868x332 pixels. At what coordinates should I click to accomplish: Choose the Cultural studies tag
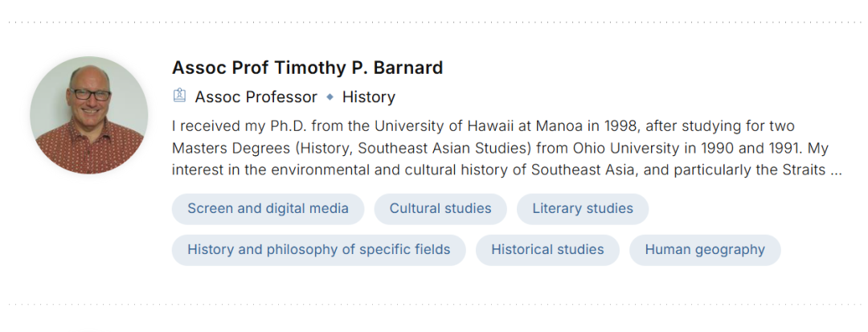point(440,209)
